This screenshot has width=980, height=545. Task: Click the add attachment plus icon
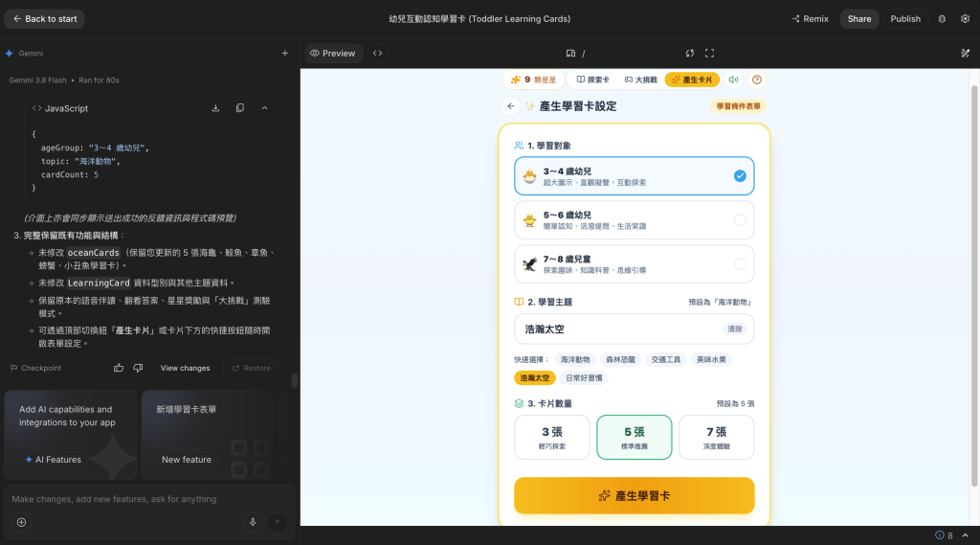(21, 522)
